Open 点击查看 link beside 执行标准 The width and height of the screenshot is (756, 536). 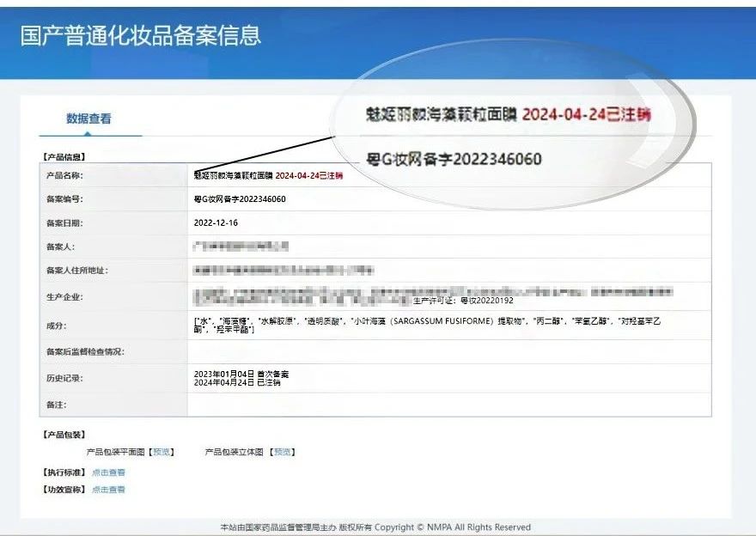pos(108,472)
